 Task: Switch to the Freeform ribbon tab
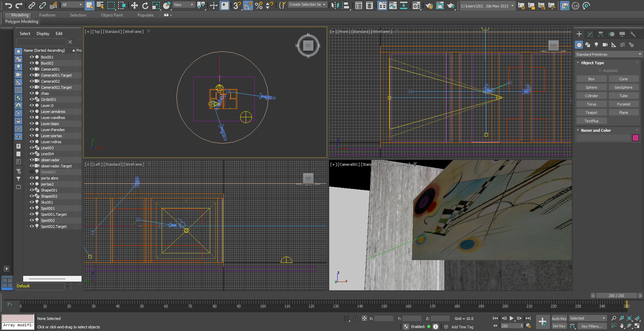point(47,15)
